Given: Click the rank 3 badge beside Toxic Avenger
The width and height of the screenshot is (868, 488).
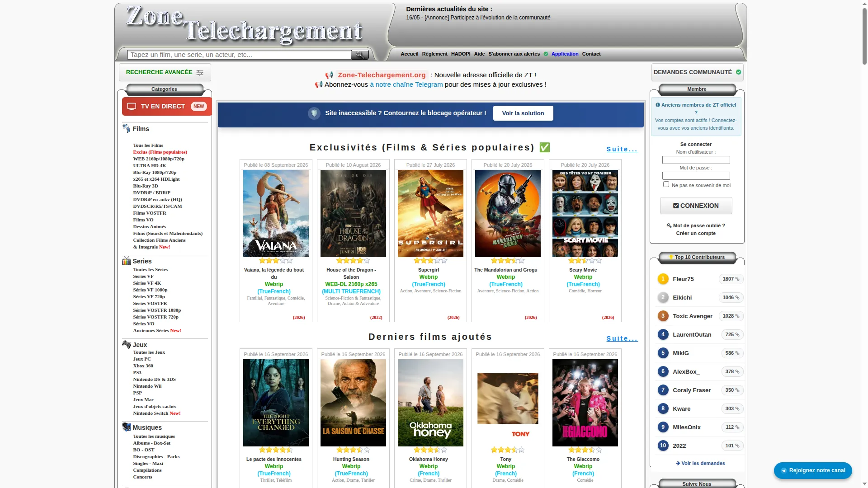Looking at the screenshot, I should (663, 316).
